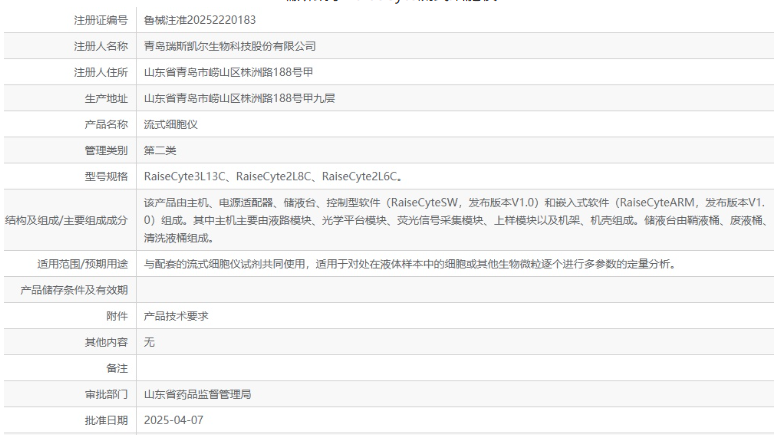776x435 pixels.
Task: Select the 产品储存条件及有效期 label
Action: click(x=74, y=290)
